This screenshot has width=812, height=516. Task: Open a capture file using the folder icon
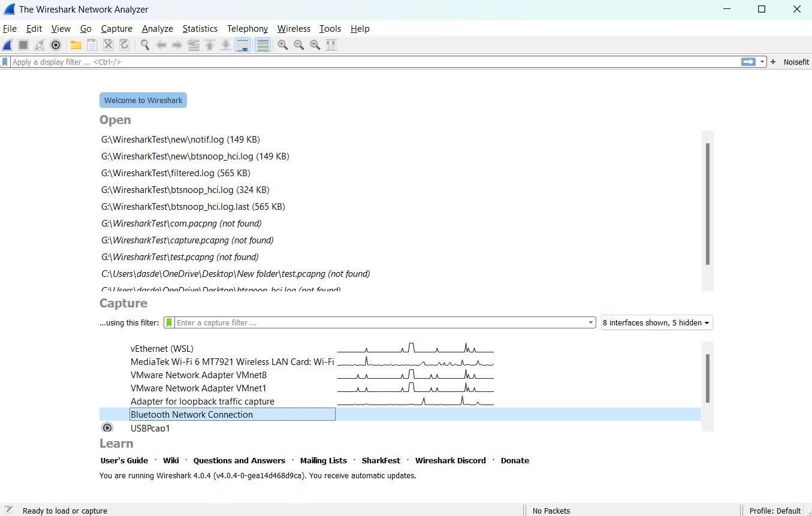76,44
